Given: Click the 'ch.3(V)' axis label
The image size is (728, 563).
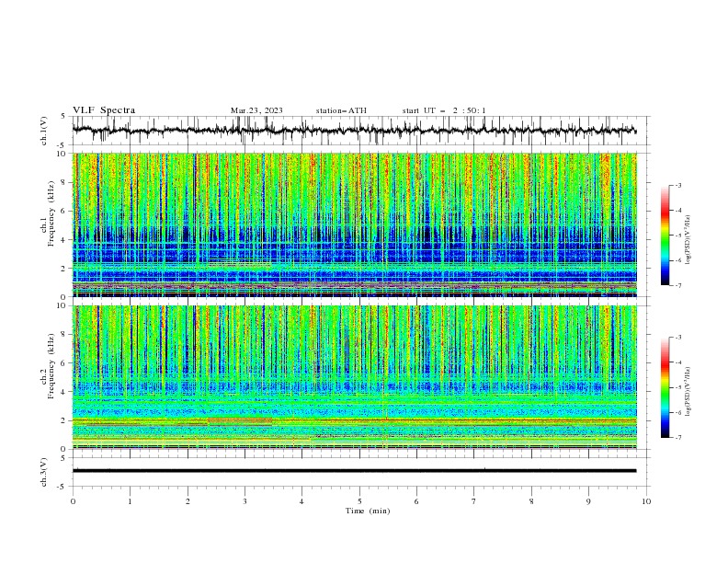Looking at the screenshot, I should (44, 472).
